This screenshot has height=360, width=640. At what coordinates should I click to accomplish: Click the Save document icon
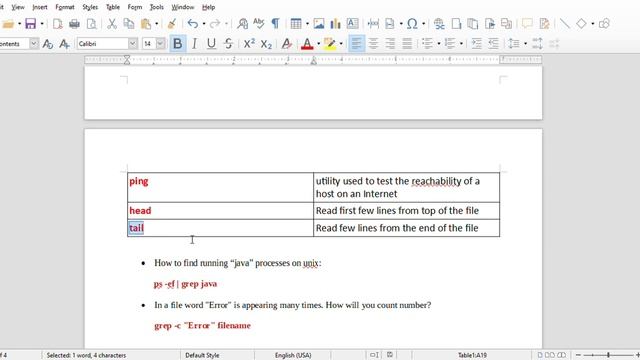[x=31, y=24]
